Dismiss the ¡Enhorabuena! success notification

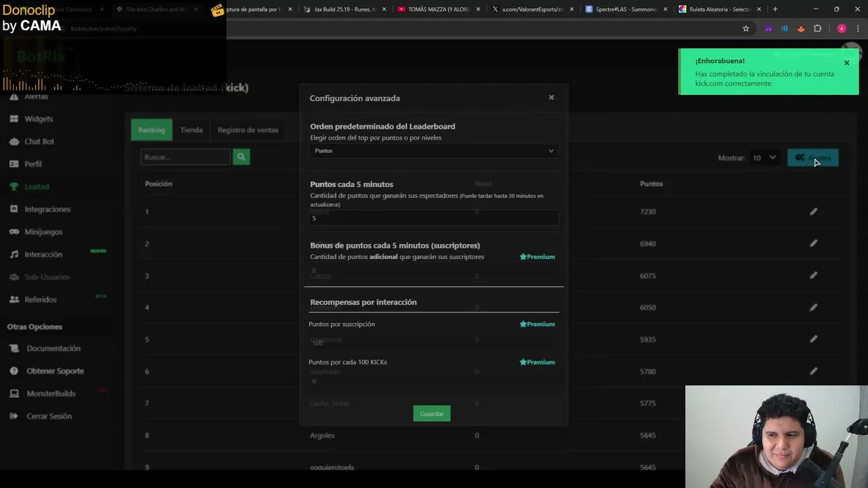pos(846,63)
